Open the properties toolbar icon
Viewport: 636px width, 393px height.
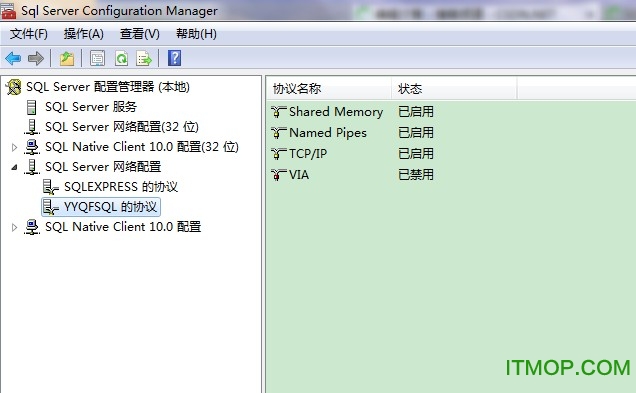[x=97, y=58]
